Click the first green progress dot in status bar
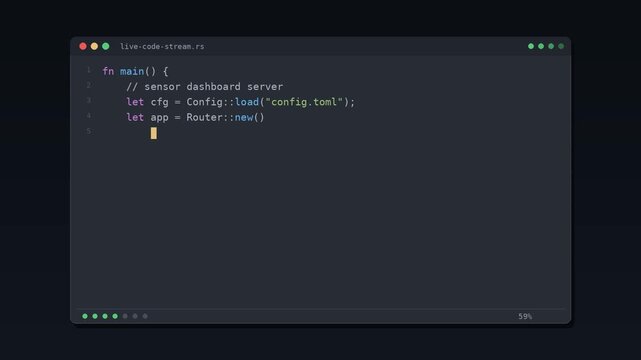The width and height of the screenshot is (641, 360). pyautogui.click(x=85, y=316)
